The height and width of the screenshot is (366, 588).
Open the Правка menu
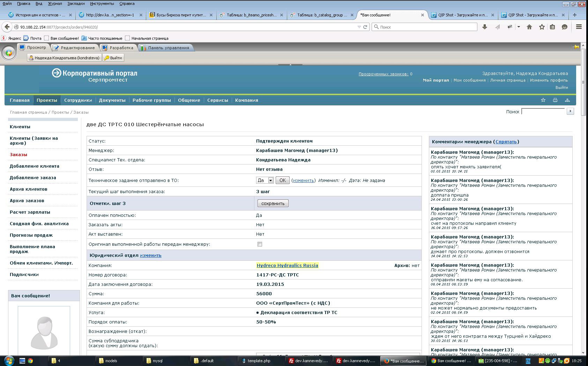[23, 3]
